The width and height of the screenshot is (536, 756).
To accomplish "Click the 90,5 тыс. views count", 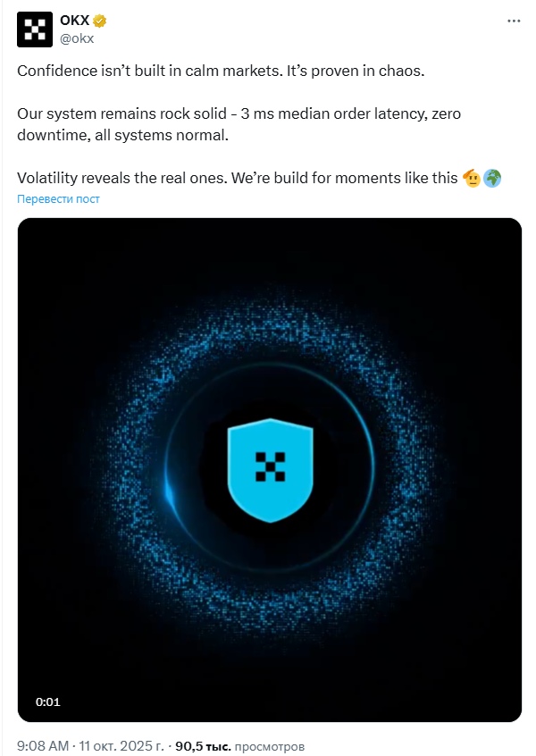I will (204, 744).
